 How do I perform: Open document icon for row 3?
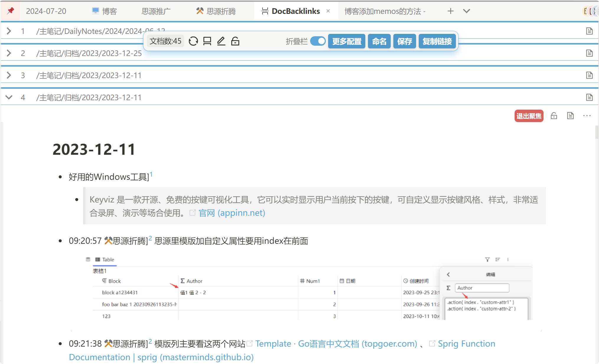pyautogui.click(x=589, y=75)
